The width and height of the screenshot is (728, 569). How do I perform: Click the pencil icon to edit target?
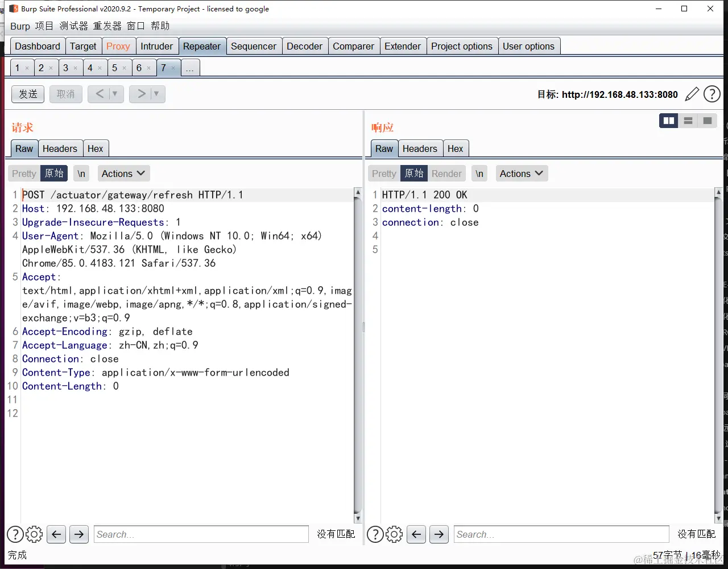pyautogui.click(x=692, y=94)
